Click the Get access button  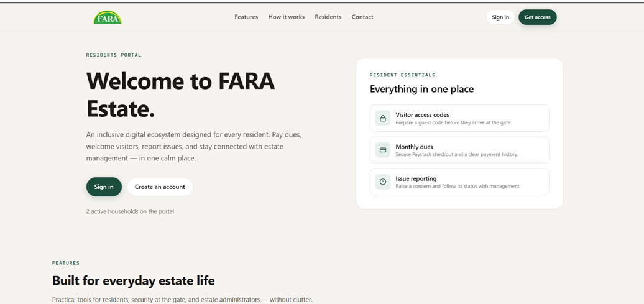537,17
